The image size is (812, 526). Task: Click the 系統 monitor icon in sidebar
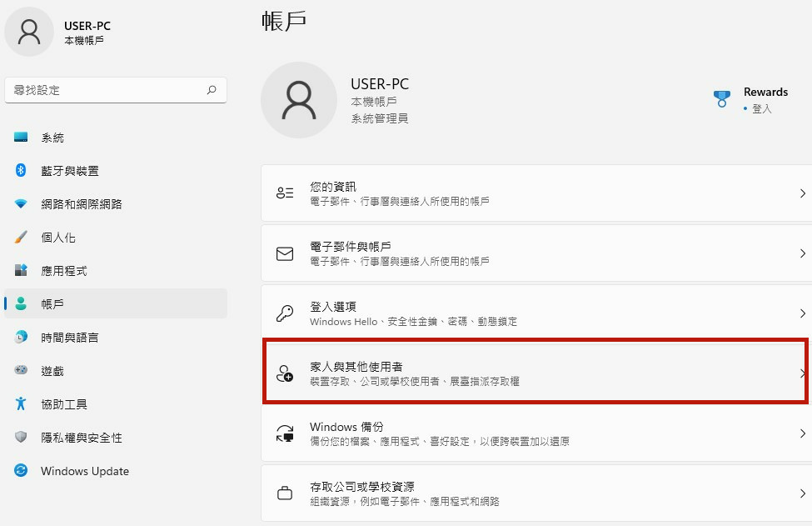point(22,138)
